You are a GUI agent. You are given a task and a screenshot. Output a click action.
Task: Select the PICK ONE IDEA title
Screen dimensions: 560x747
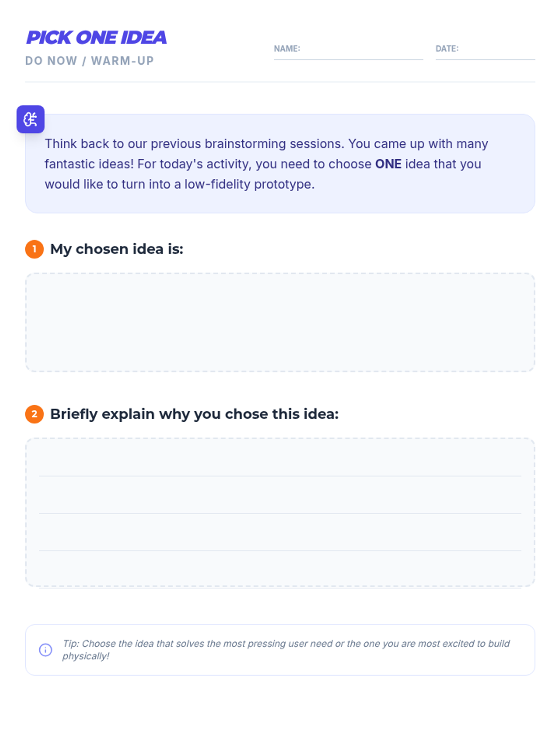96,37
